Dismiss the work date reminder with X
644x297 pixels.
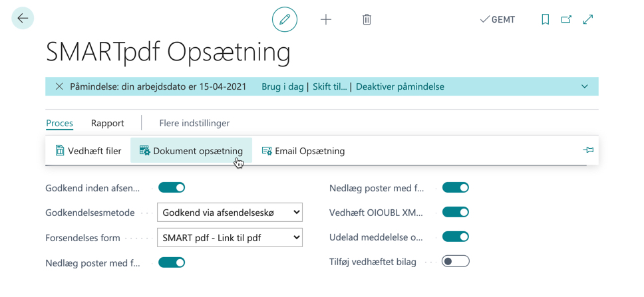tap(60, 86)
